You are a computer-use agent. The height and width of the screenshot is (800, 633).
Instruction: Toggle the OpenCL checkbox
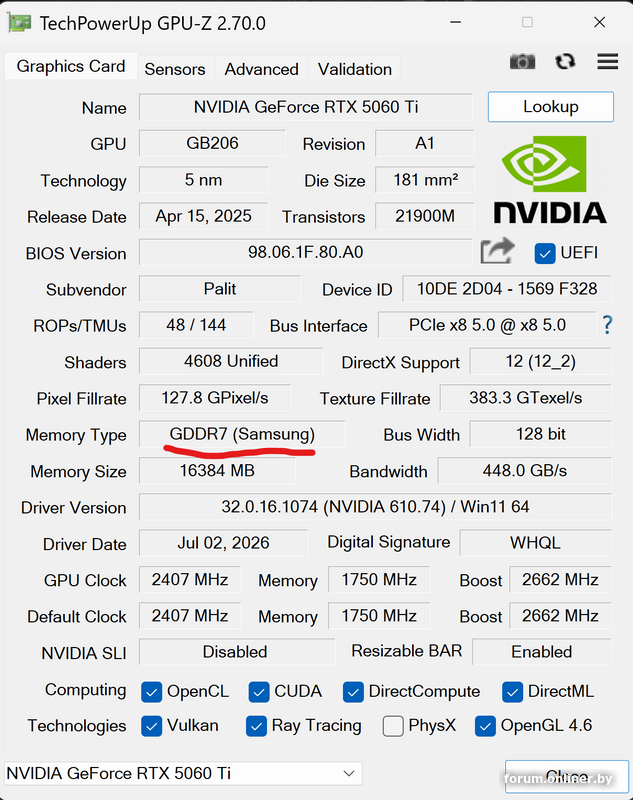(x=151, y=692)
